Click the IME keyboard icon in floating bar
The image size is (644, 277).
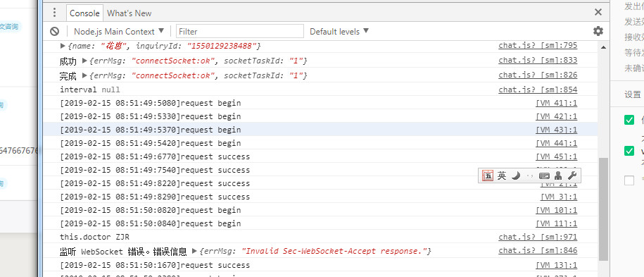[544, 176]
